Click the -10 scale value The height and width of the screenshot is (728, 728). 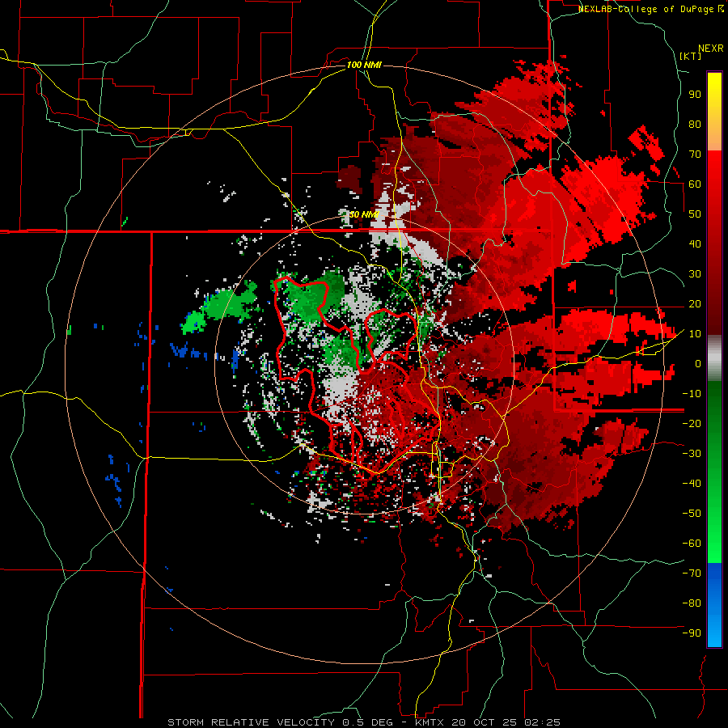[692, 394]
